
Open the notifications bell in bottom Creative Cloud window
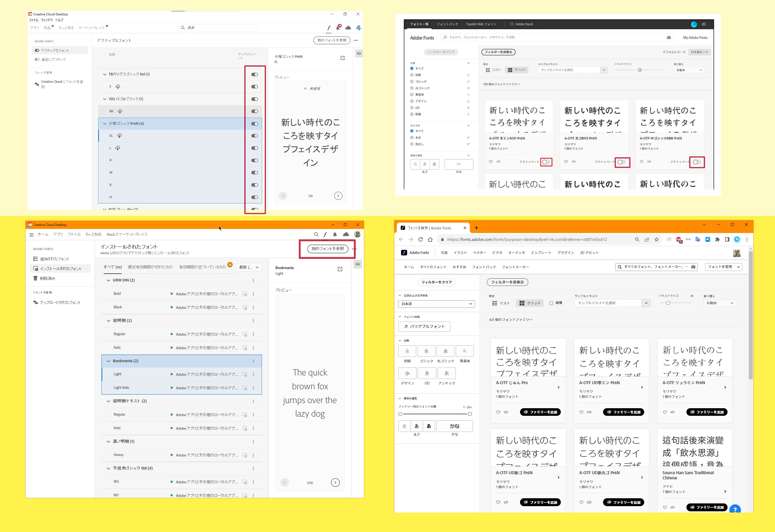335,234
